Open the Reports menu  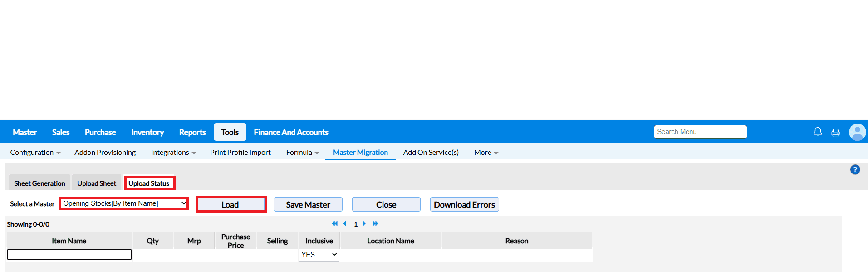coord(192,132)
